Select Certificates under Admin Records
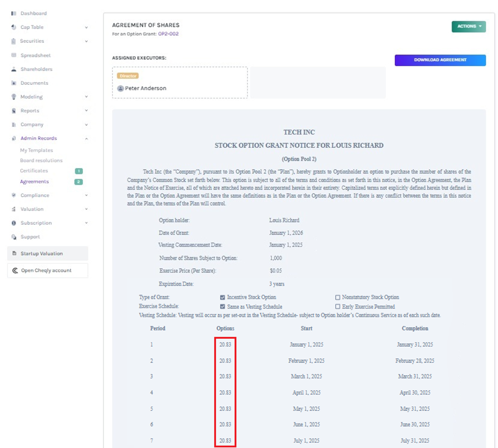This screenshot has height=448, width=498. (34, 171)
